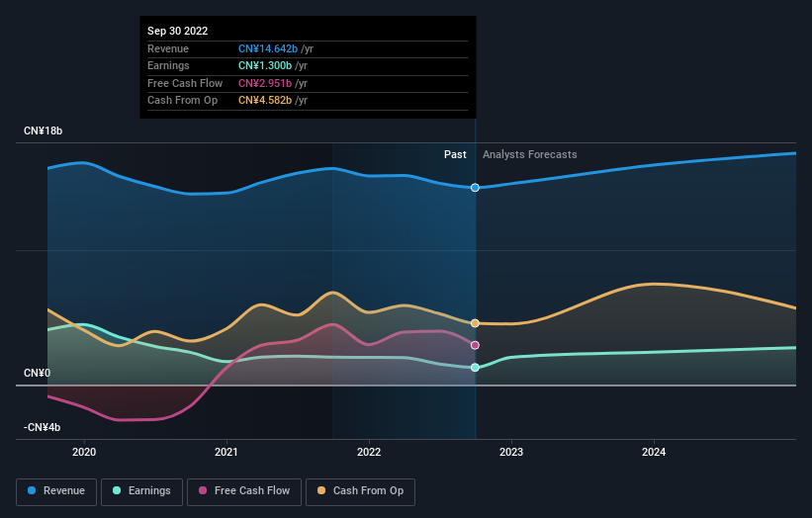Click the CN¥14.642b revenue value

coord(268,48)
